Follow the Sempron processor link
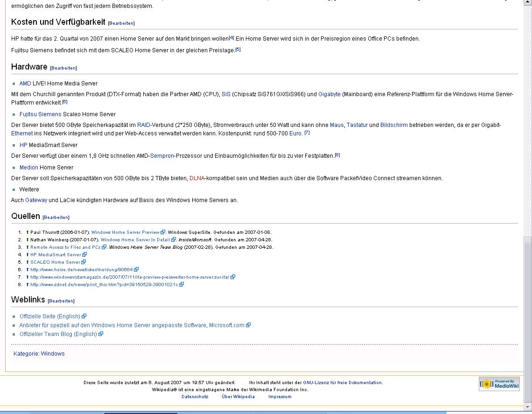The image size is (532, 414). click(162, 156)
